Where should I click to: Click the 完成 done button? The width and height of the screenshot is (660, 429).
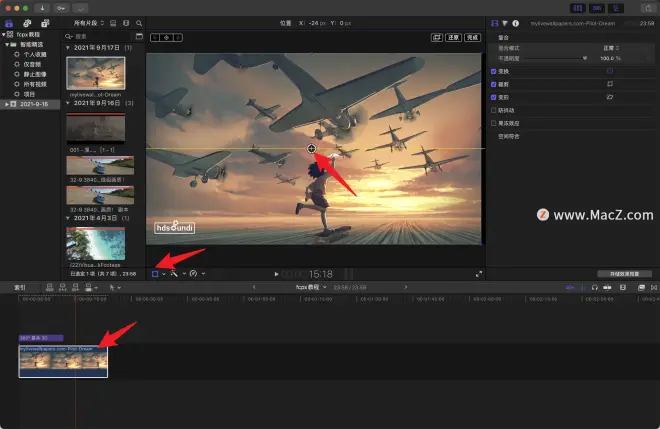tap(472, 37)
